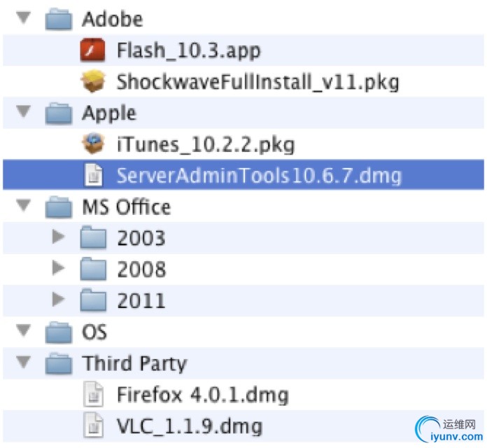Expand the 2003 folder
Viewport: 487px width, 448px height.
pyautogui.click(x=58, y=237)
